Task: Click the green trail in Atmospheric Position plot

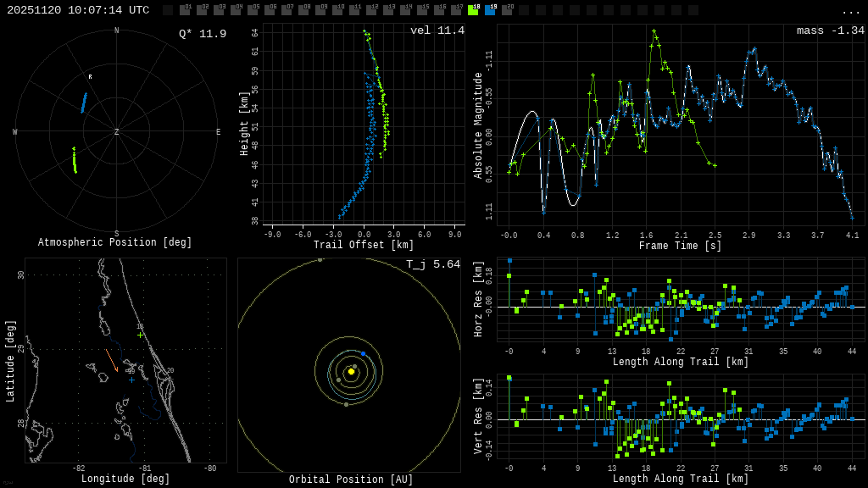Action: coord(75,160)
